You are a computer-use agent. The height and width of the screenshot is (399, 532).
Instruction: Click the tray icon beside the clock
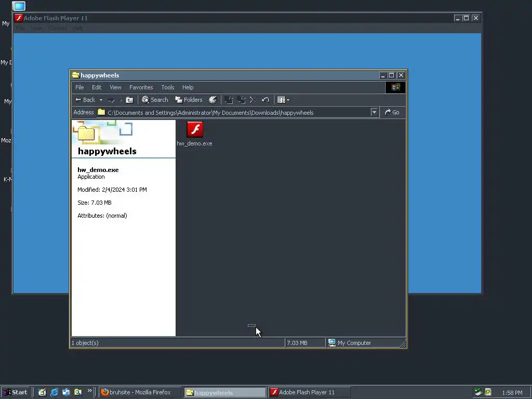coord(488,392)
